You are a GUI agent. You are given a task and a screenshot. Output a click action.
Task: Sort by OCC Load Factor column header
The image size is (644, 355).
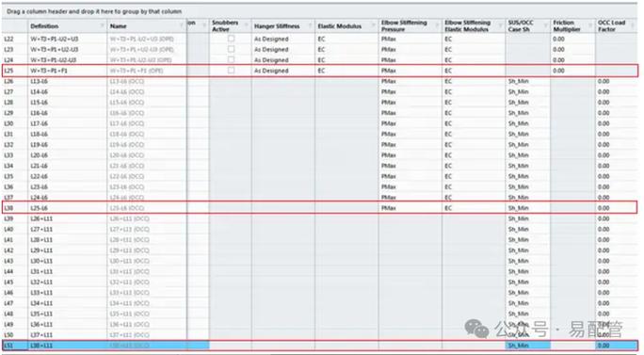(612, 25)
